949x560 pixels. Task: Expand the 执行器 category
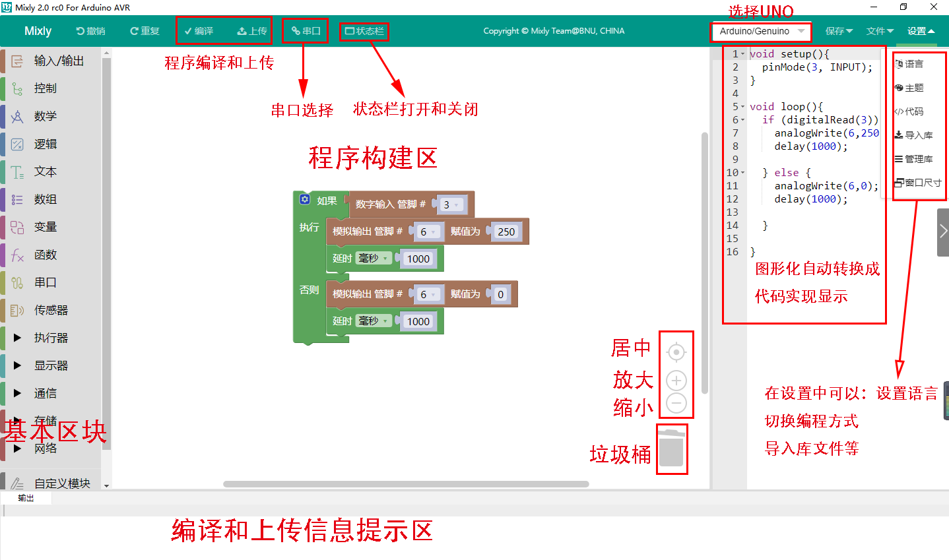pyautogui.click(x=51, y=338)
